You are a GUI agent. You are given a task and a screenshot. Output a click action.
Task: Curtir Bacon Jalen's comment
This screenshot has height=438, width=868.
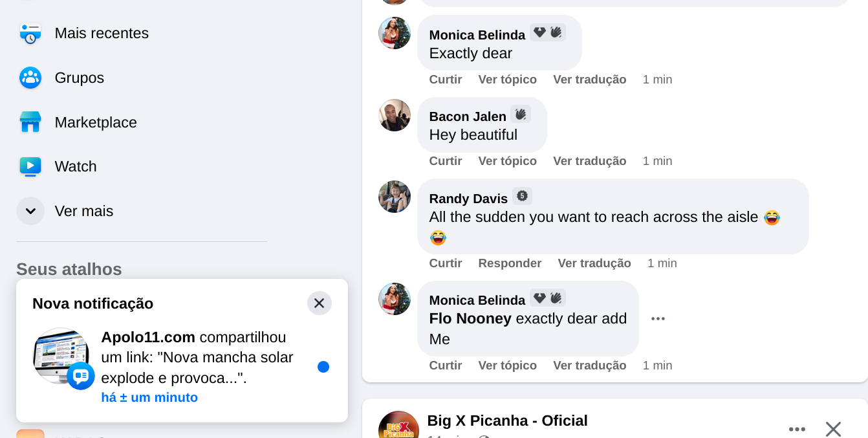point(445,160)
